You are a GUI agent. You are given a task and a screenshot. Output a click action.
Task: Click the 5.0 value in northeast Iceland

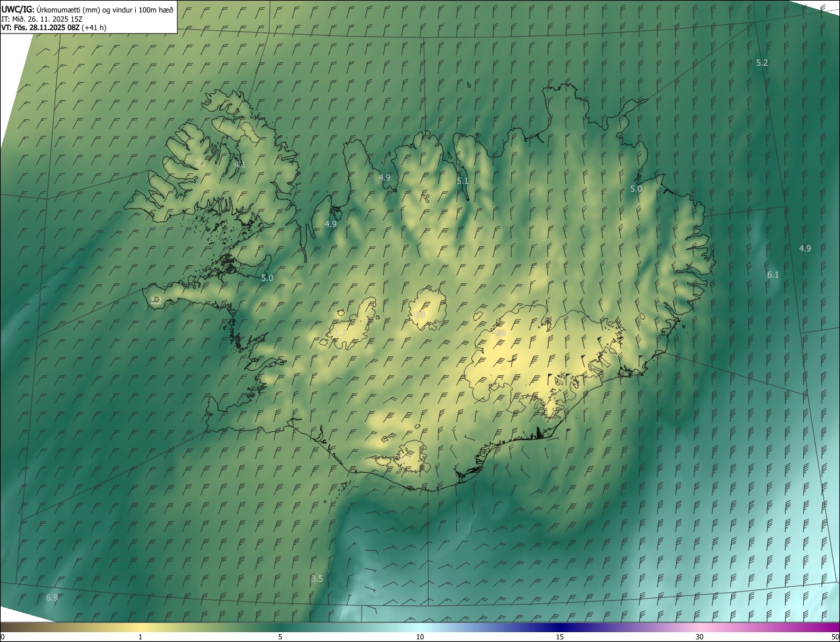[636, 188]
